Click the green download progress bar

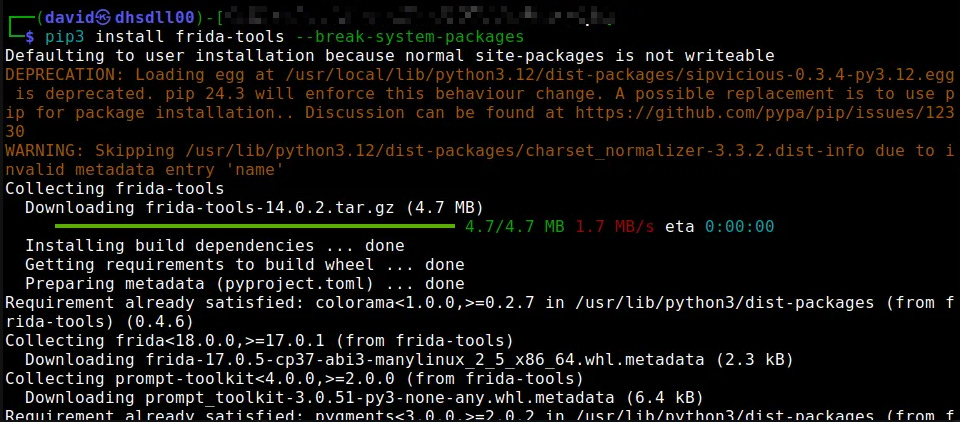coord(255,226)
